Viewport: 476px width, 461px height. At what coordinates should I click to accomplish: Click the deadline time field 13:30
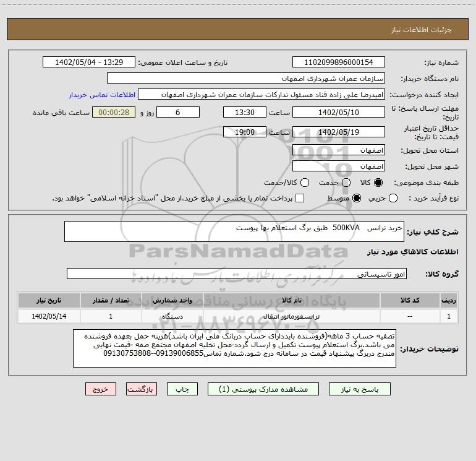(245, 112)
